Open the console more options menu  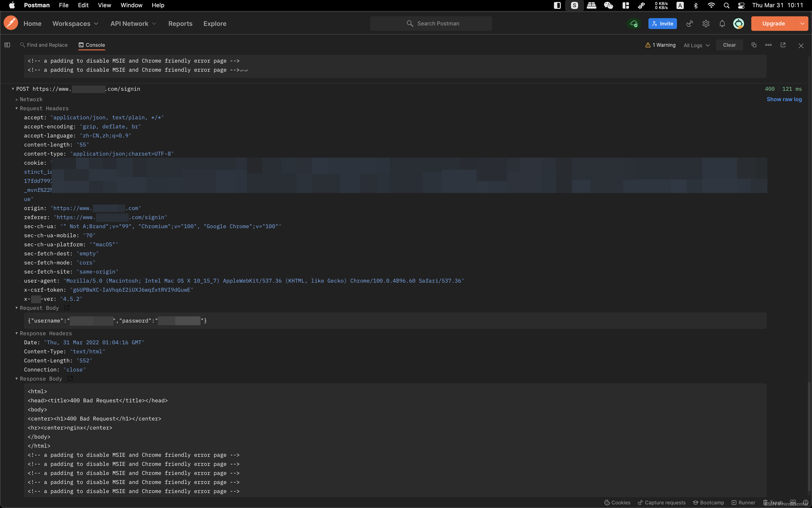click(x=768, y=45)
